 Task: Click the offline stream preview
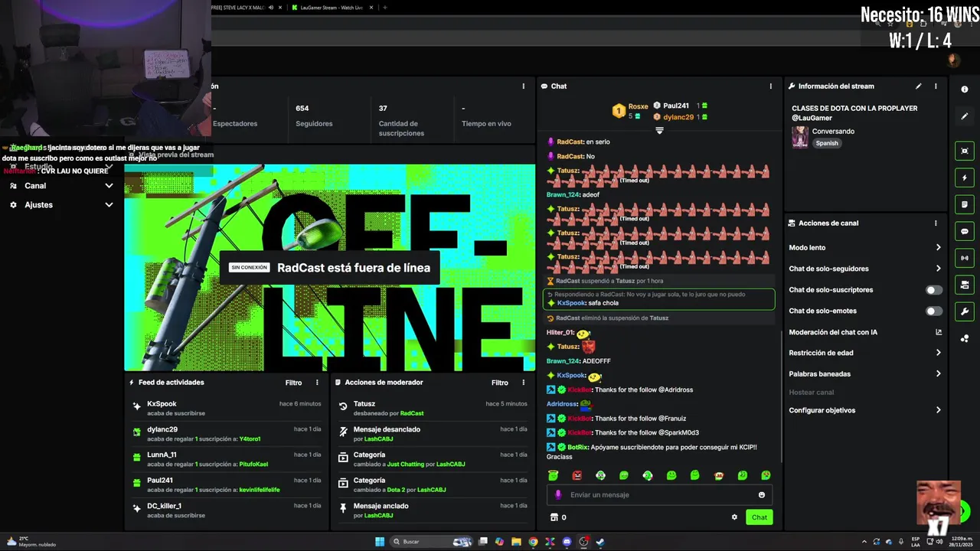(330, 268)
